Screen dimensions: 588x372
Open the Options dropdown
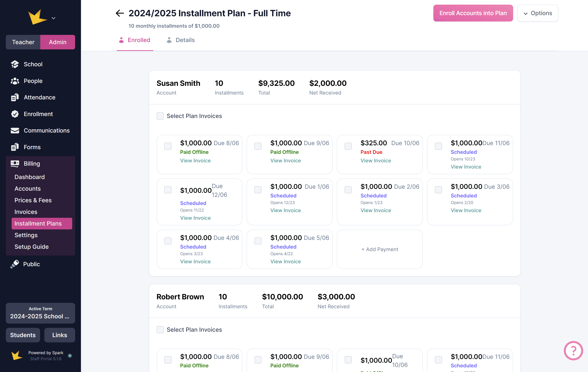(x=537, y=13)
